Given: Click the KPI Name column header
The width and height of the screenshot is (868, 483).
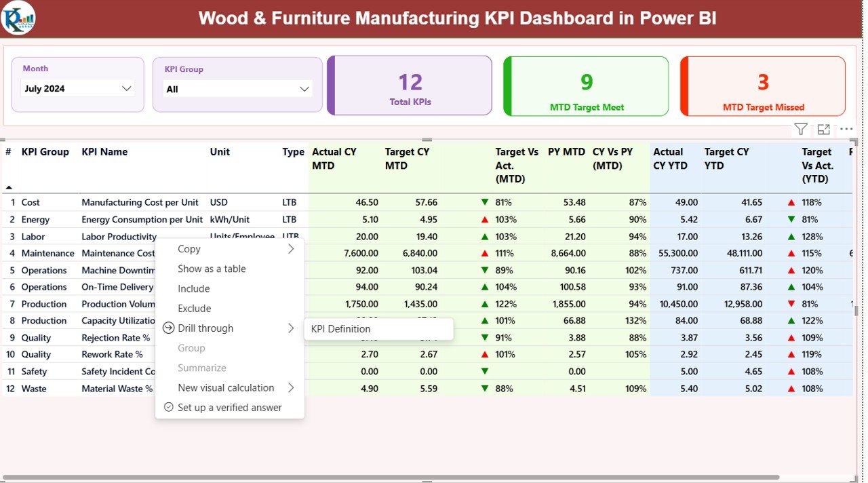Looking at the screenshot, I should tap(104, 152).
